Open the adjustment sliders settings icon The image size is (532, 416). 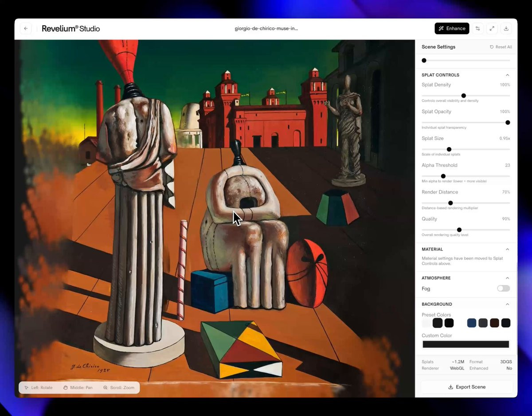click(x=477, y=28)
